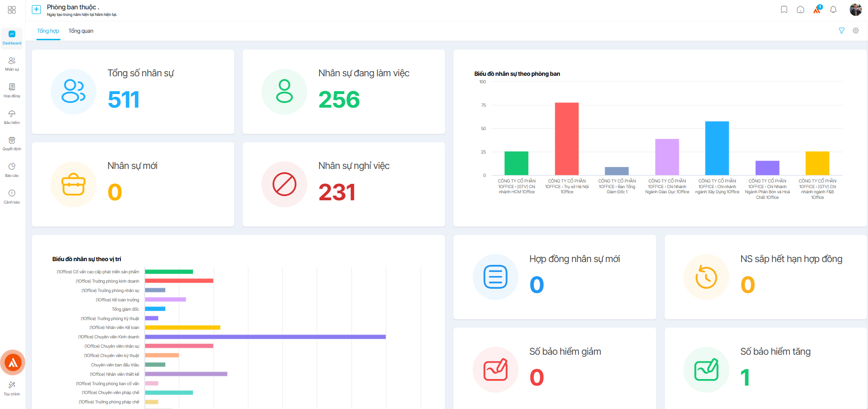Switch to Tổng quan tab

click(x=81, y=31)
